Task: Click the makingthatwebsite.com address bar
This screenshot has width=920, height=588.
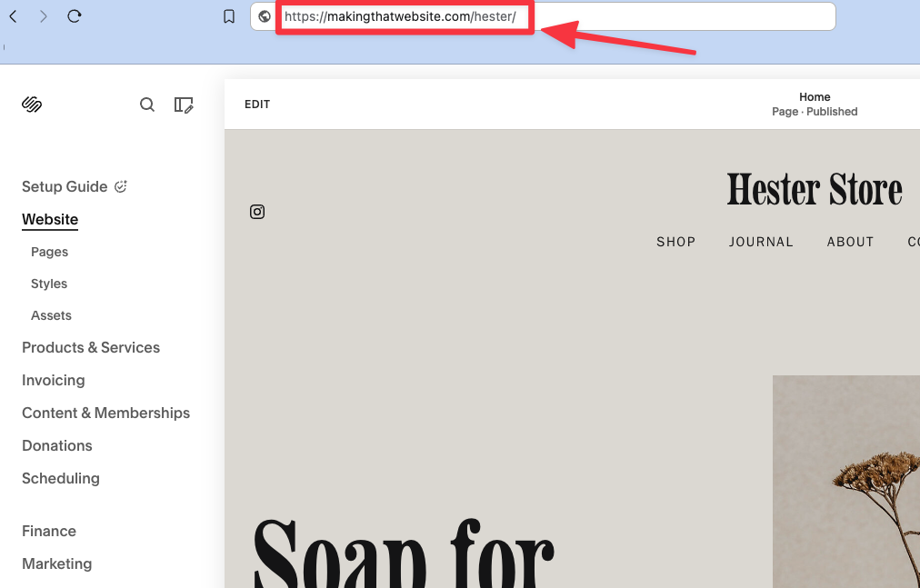Action: [x=405, y=16]
